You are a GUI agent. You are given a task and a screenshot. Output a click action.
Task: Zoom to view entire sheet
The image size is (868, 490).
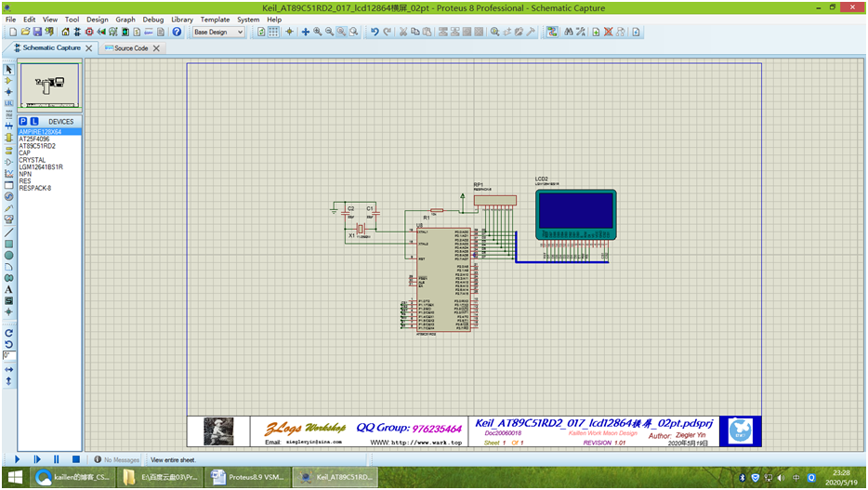(342, 33)
